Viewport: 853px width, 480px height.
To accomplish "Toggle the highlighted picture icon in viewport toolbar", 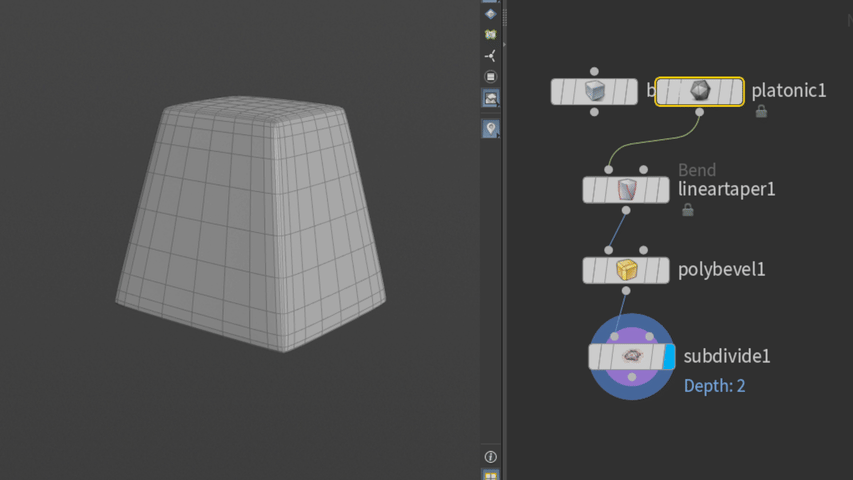I will tap(490, 98).
